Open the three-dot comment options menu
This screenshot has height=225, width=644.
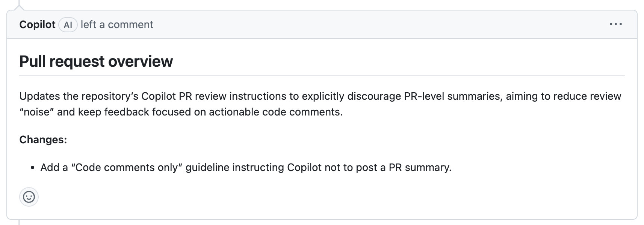(x=615, y=24)
